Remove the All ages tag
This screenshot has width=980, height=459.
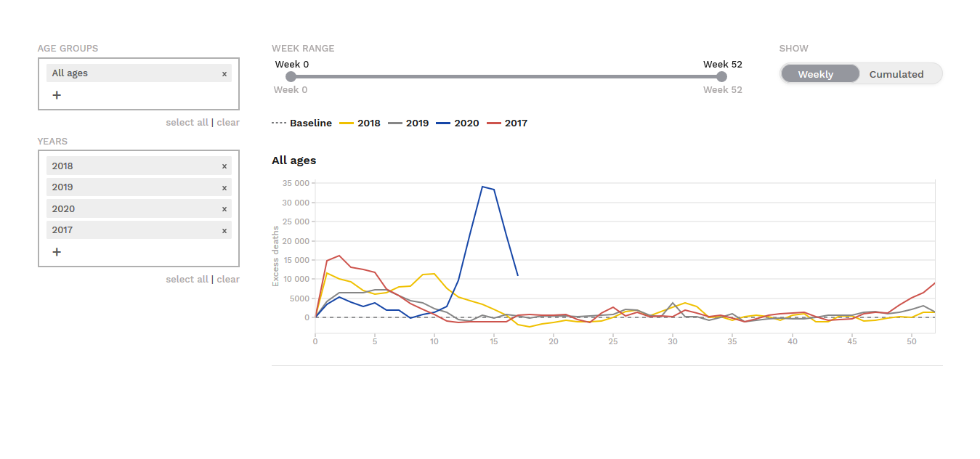coord(224,73)
